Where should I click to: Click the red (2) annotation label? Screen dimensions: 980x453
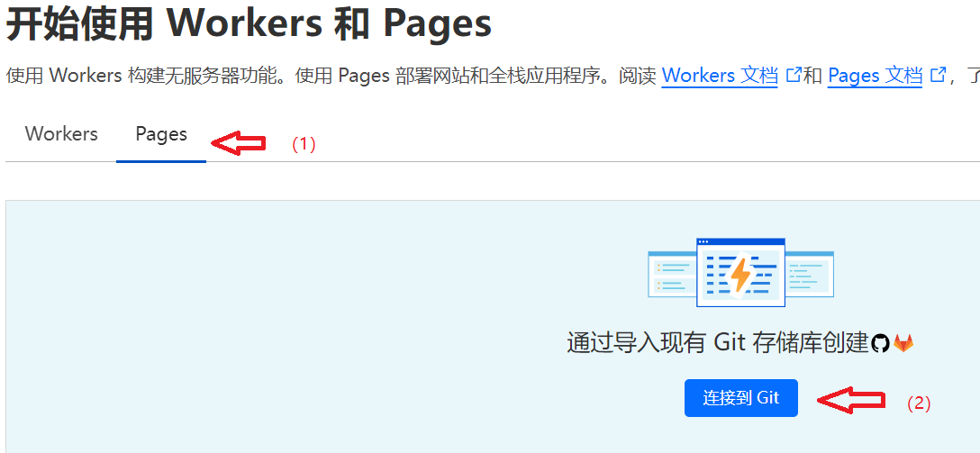[x=918, y=403]
